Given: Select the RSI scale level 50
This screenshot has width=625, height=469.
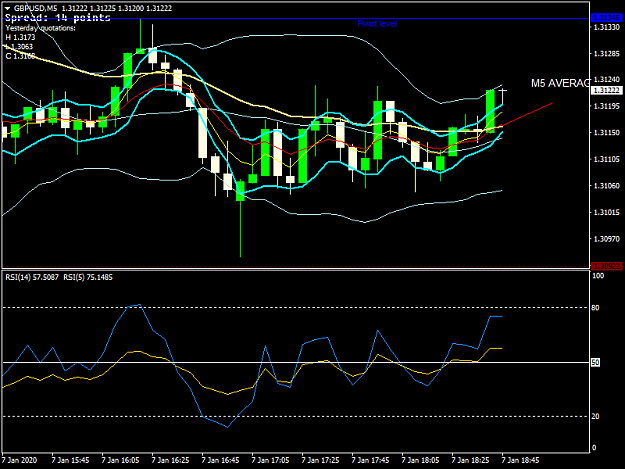Looking at the screenshot, I should pyautogui.click(x=596, y=363).
